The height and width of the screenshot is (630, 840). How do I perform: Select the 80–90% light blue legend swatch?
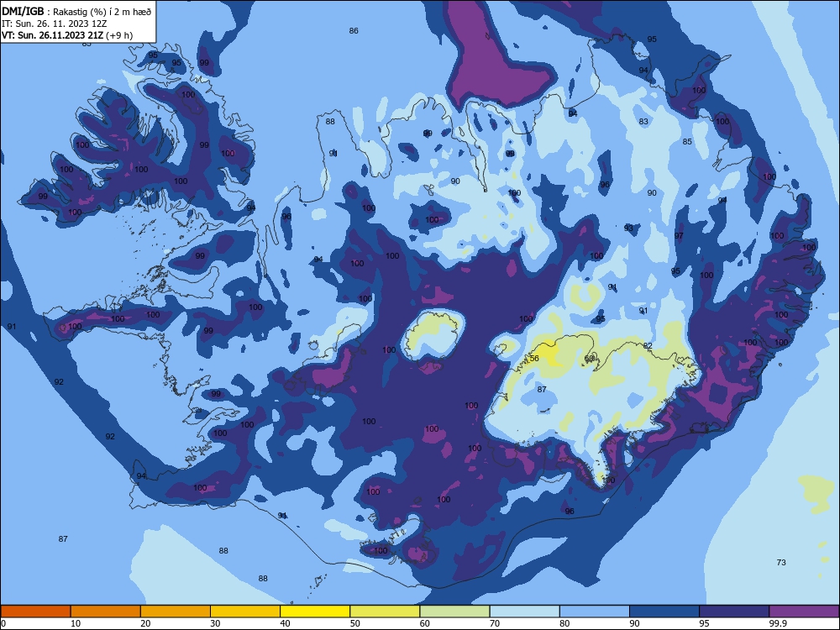[595, 612]
